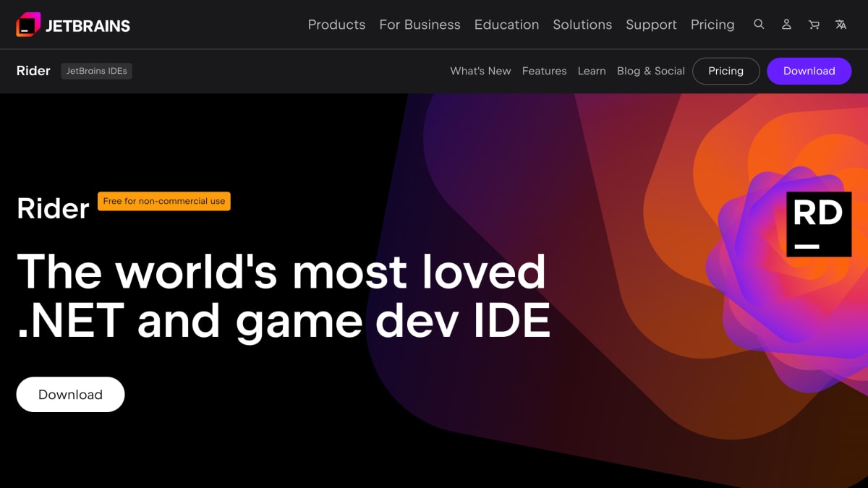
Task: Open the Learn link
Action: [x=591, y=71]
